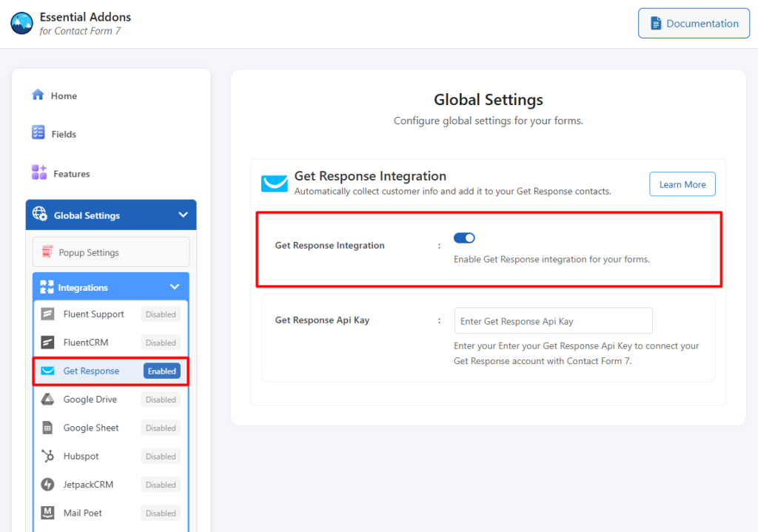Click 'Configure global settings for your forms.' text
The height and width of the screenshot is (532, 758).
489,121
